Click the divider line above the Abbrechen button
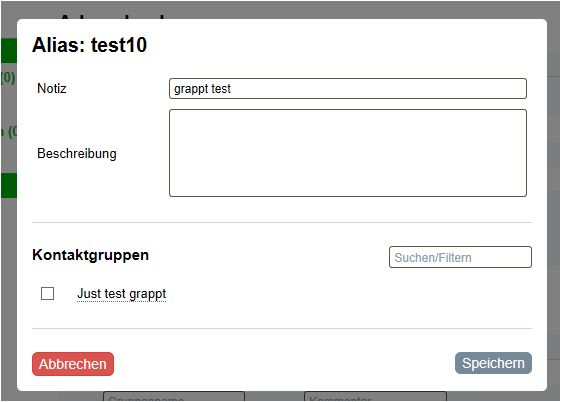Screen dimensions: 561x402 [282, 328]
